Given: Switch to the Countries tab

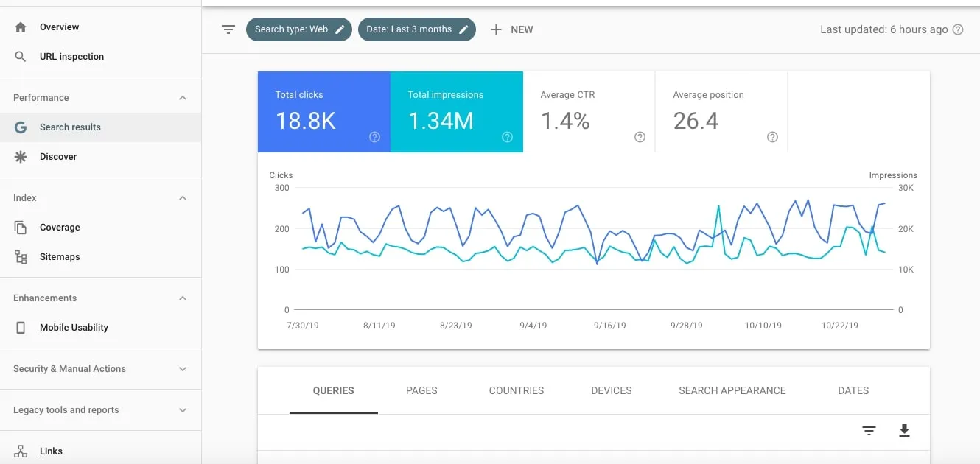Looking at the screenshot, I should [x=516, y=390].
